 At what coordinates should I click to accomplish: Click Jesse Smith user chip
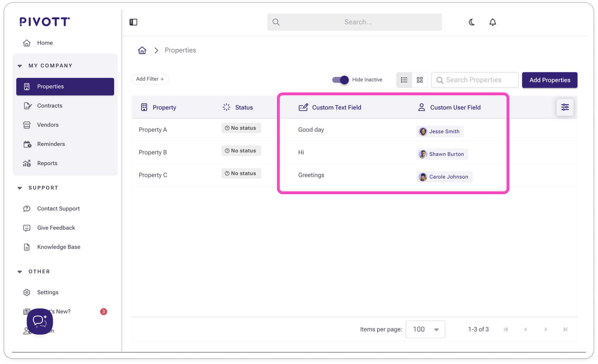[440, 131]
